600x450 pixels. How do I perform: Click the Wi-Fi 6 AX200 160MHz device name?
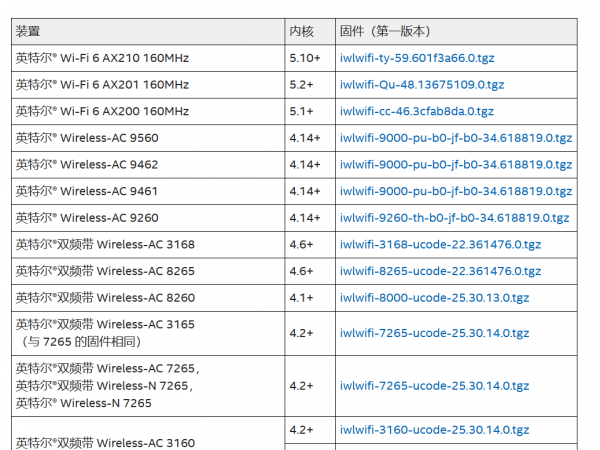pos(102,112)
